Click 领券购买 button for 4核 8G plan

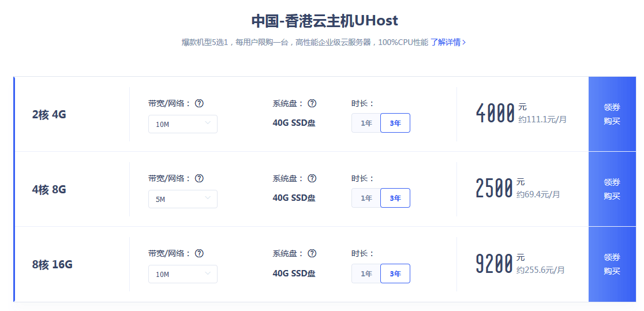click(x=612, y=189)
